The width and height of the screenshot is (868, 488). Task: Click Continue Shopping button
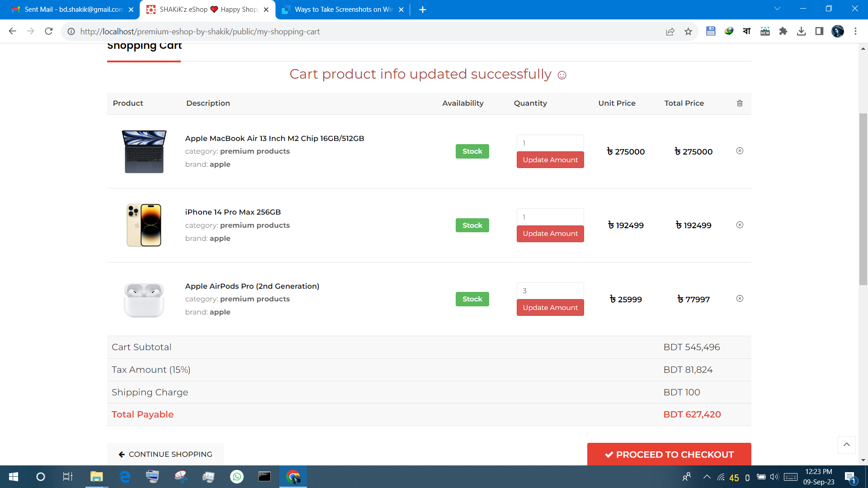tap(165, 454)
